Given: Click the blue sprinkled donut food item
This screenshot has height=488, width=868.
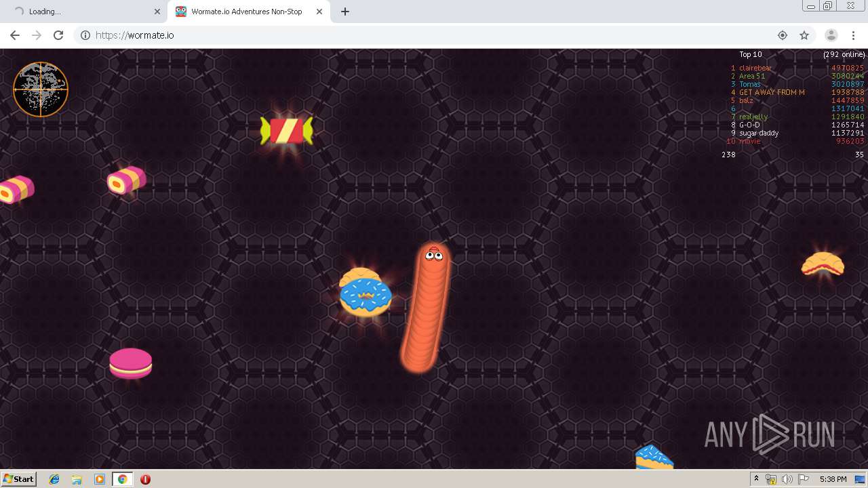Looking at the screenshot, I should click(x=366, y=296).
